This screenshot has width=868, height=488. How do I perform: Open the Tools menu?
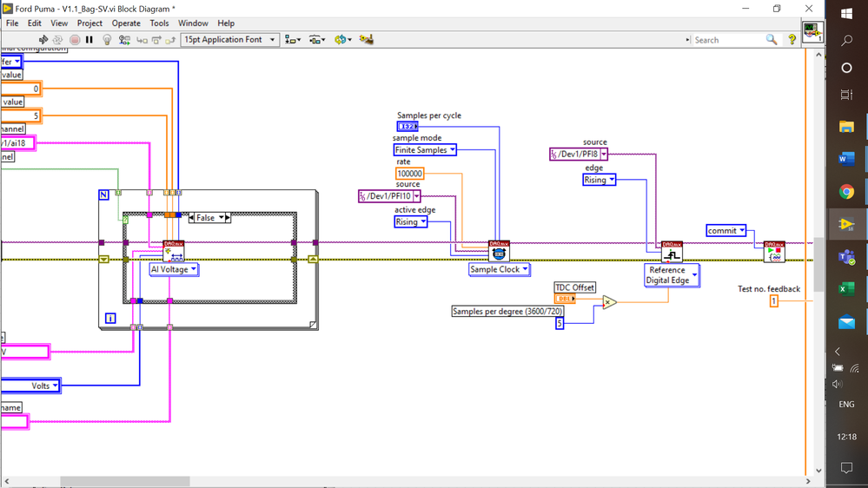[159, 23]
